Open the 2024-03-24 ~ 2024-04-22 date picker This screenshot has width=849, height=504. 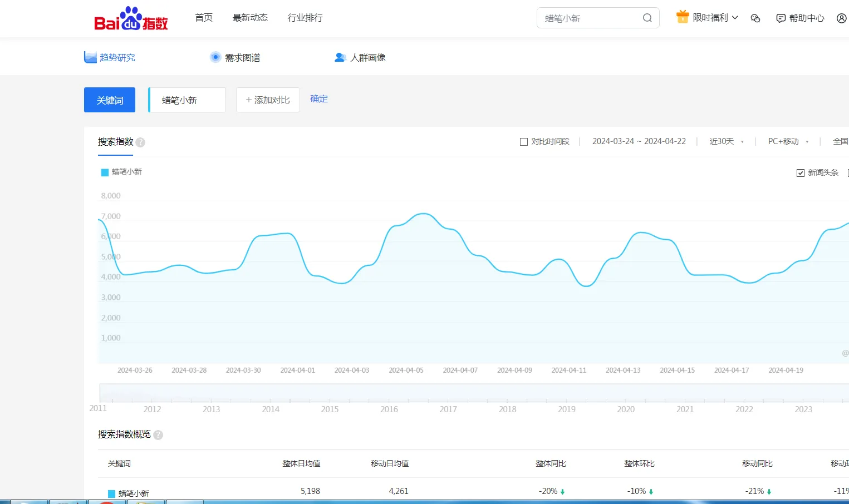[x=639, y=141]
